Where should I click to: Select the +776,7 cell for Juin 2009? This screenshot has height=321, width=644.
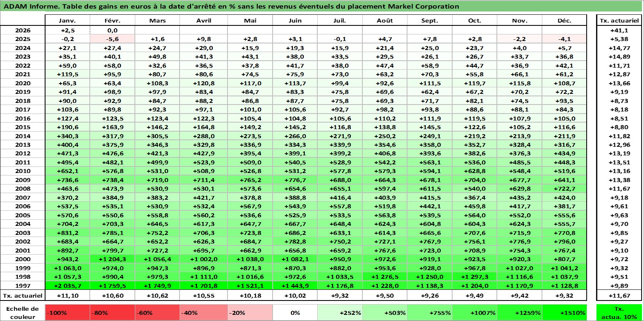[295, 180]
